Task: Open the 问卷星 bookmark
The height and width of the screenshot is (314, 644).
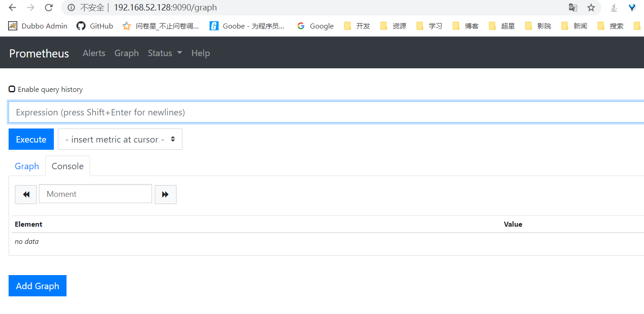Action: 161,26
